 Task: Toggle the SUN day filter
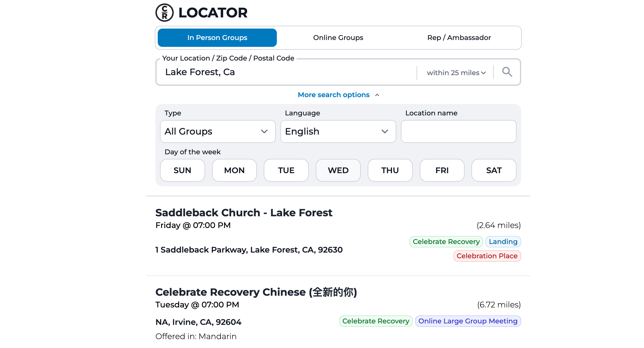click(182, 170)
